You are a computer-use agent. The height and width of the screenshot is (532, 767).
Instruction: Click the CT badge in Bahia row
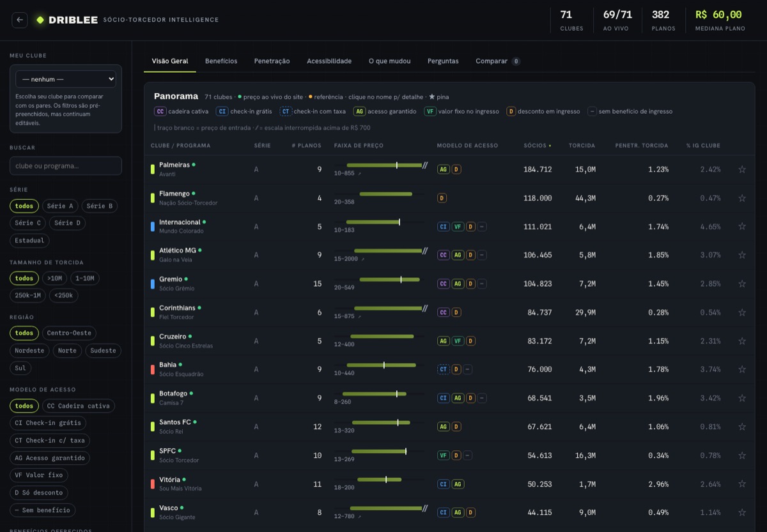443,369
